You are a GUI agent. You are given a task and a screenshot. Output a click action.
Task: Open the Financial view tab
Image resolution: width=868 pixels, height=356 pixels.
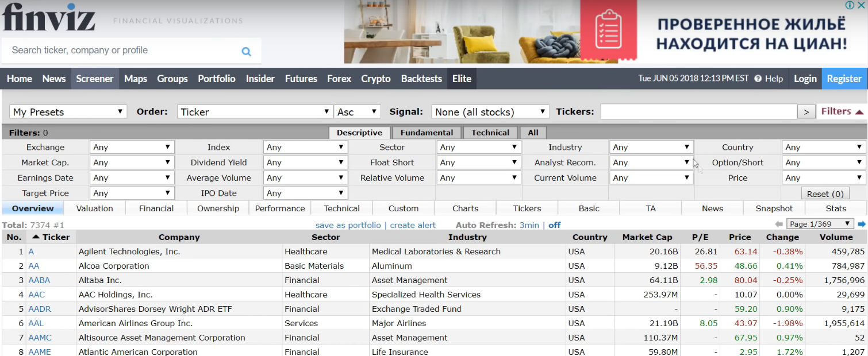156,208
